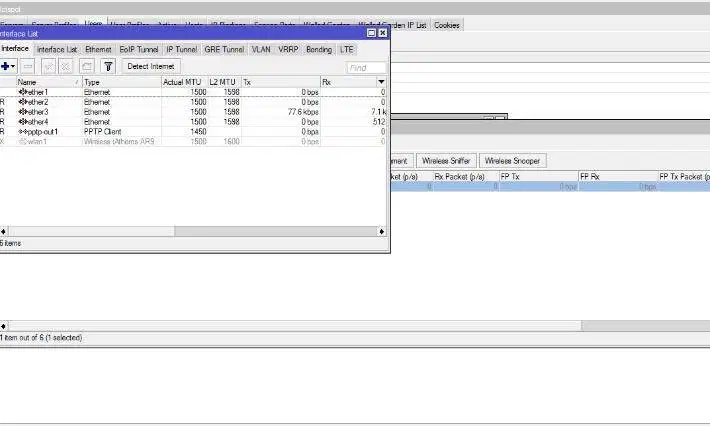Open the LTE tab
Viewport: 710px width, 426px height.
pyautogui.click(x=346, y=49)
